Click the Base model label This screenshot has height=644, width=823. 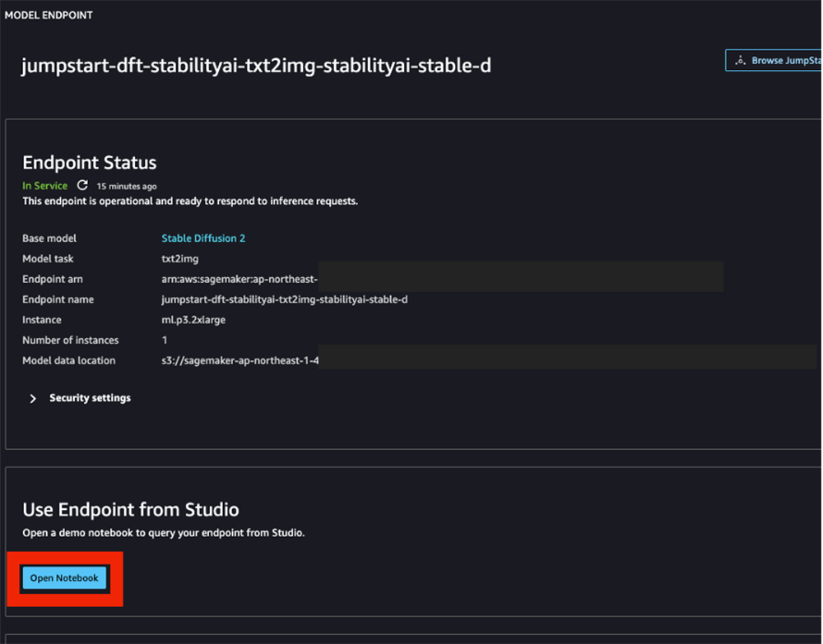[x=49, y=238]
